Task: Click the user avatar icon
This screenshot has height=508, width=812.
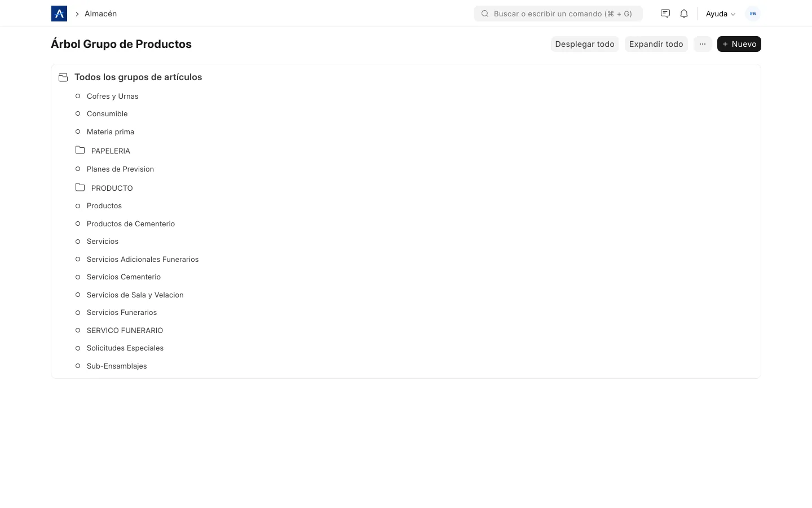Action: click(753, 14)
